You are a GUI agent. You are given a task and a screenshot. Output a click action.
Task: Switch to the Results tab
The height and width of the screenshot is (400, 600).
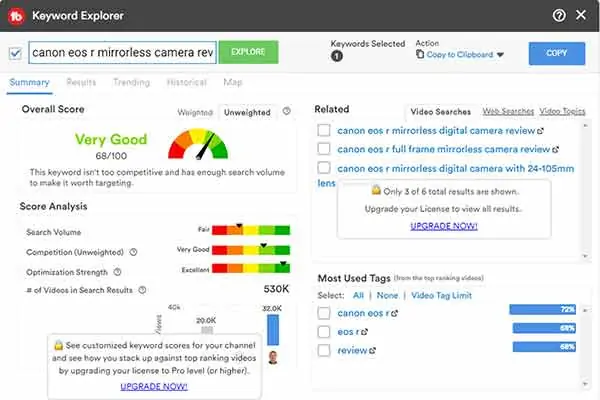point(81,82)
